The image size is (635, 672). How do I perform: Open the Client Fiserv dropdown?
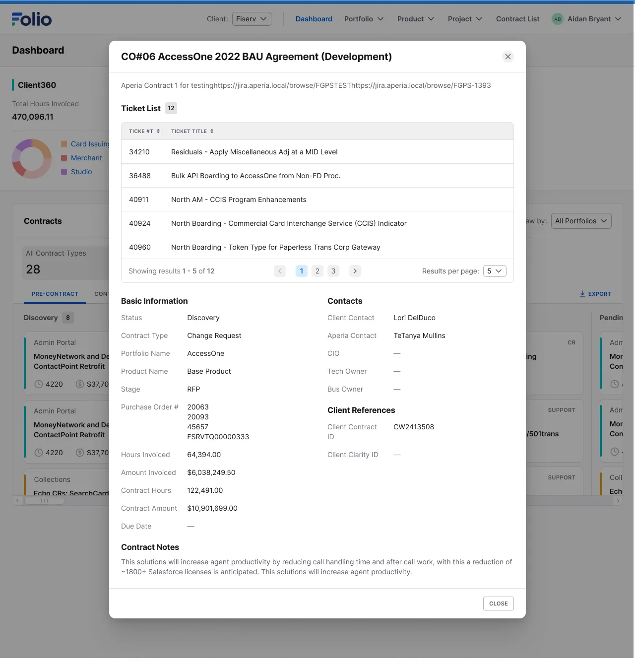pyautogui.click(x=252, y=19)
